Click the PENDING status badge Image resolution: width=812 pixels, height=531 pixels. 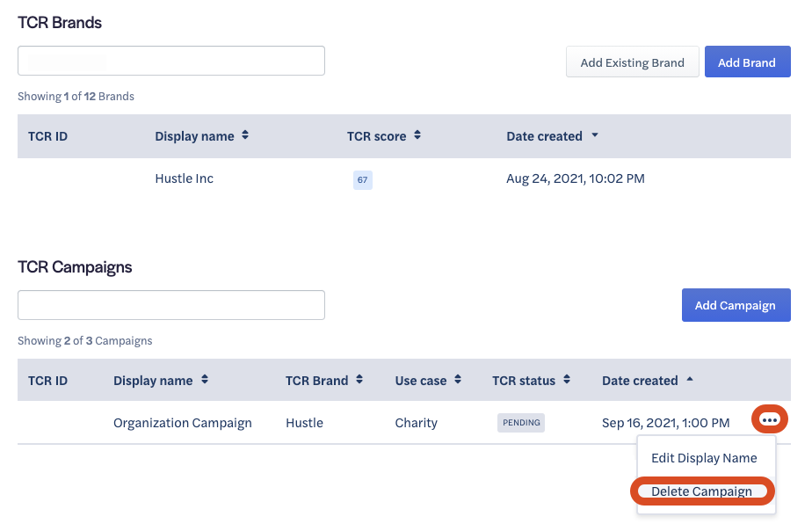(521, 423)
